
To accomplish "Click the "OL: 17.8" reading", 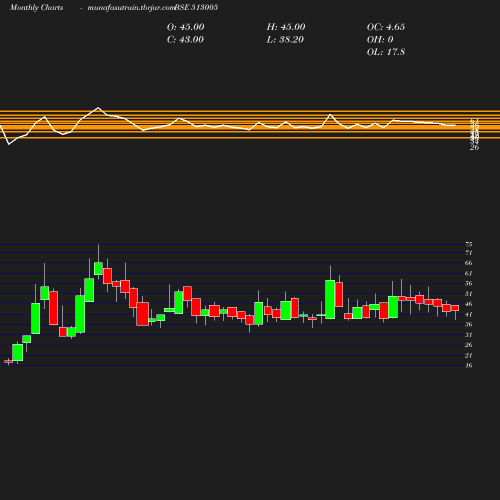I will point(386,52).
